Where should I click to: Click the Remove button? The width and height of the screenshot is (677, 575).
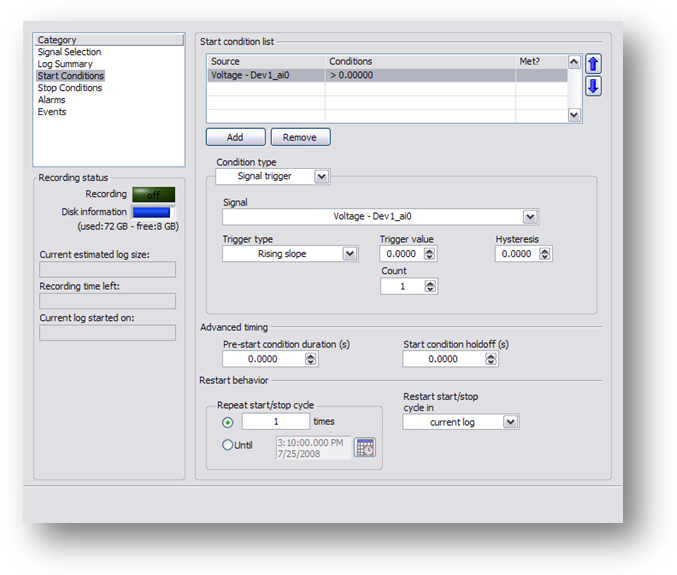pos(300,137)
